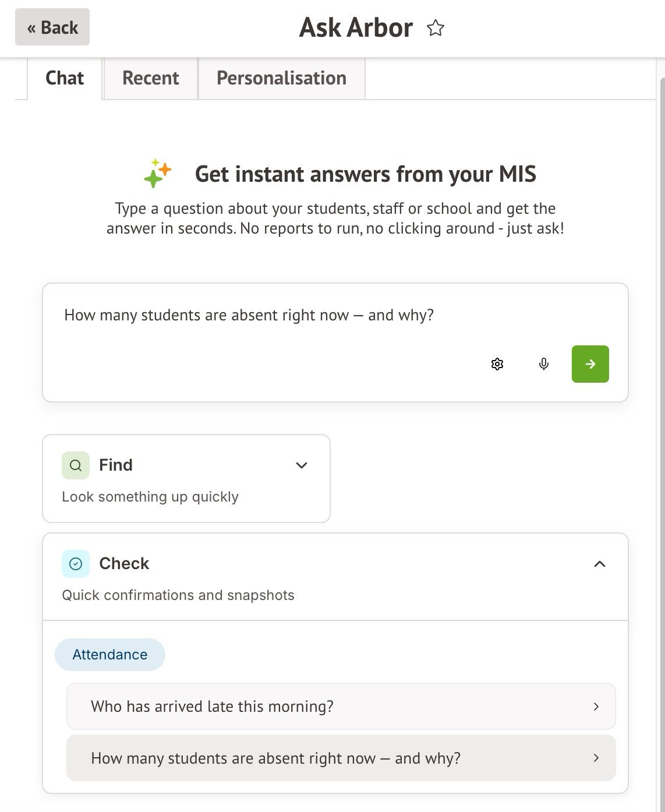The width and height of the screenshot is (665, 812).
Task: Star Ask Arbor as a favourite
Action: tap(436, 28)
